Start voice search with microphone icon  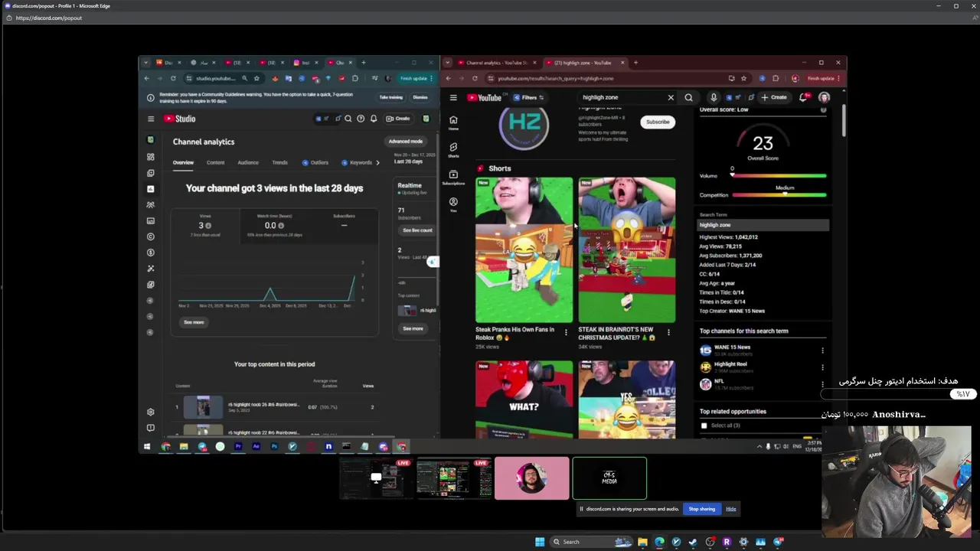(714, 97)
